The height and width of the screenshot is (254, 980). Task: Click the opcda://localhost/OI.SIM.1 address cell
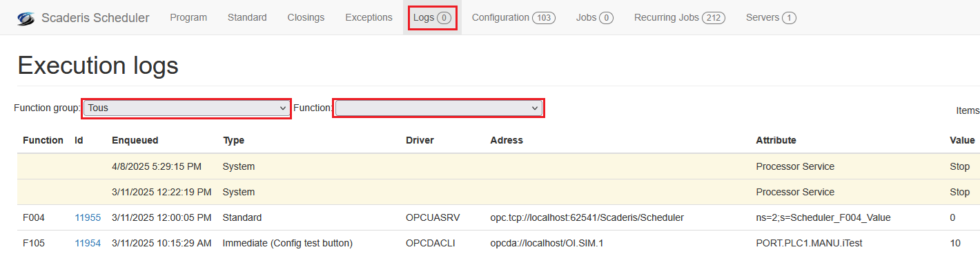pos(547,243)
